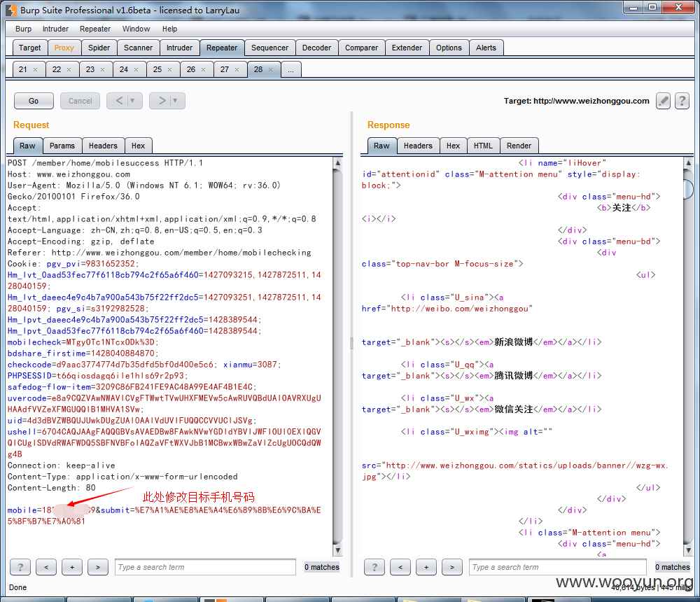Viewport: 700px width, 602px height.
Task: Switch to the Options tool tab
Action: [x=449, y=48]
